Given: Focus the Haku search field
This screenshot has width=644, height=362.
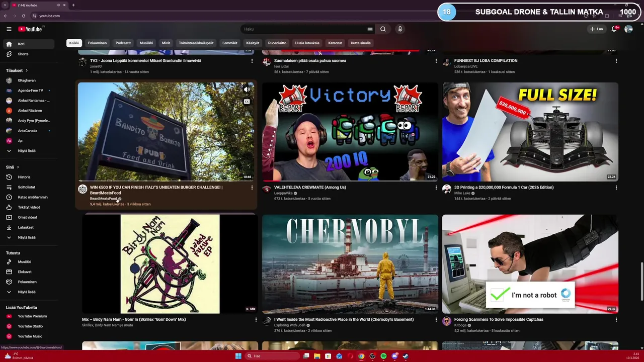Looking at the screenshot, I should point(304,29).
